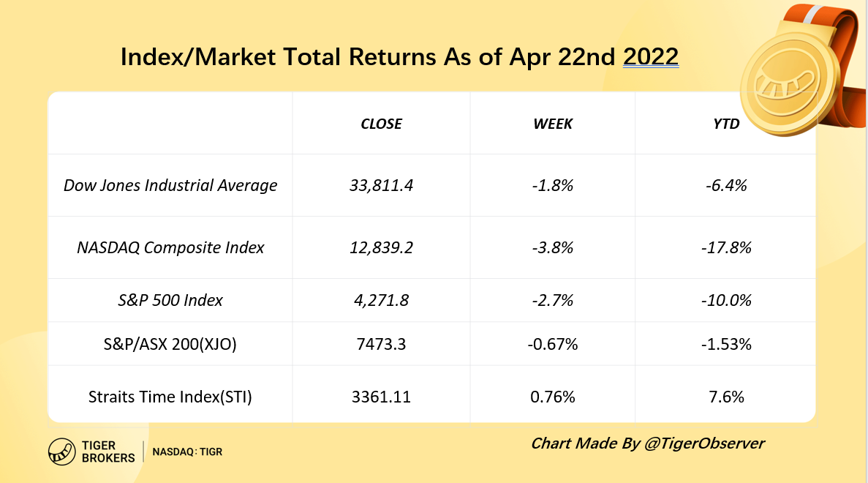The width and height of the screenshot is (868, 483).
Task: Click the NASDAQ: TIGR ticker text
Action: pyautogui.click(x=187, y=452)
